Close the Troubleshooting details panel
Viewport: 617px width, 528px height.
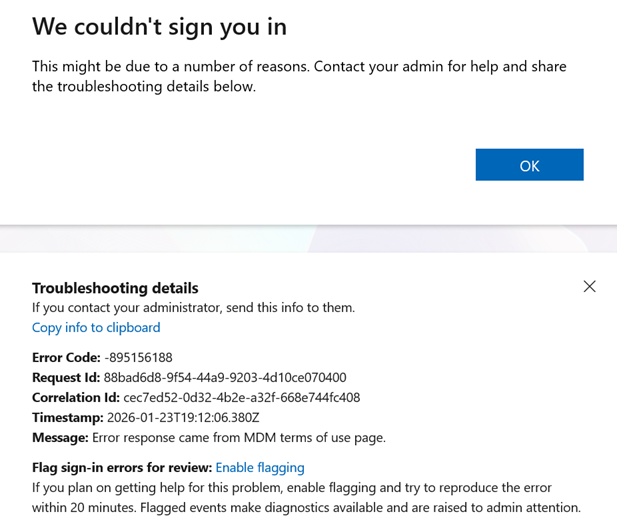tap(589, 287)
